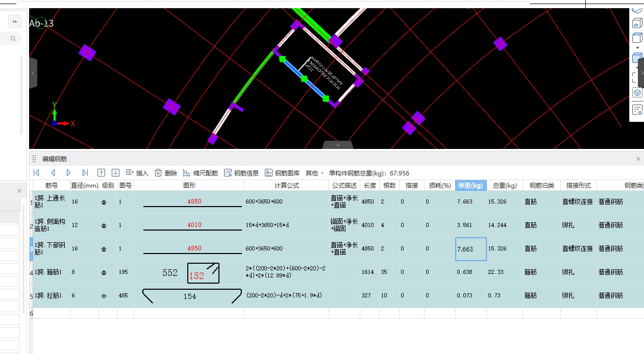This screenshot has height=354, width=644.
Task: Open 缩尺配筋 tool
Action: click(x=200, y=173)
